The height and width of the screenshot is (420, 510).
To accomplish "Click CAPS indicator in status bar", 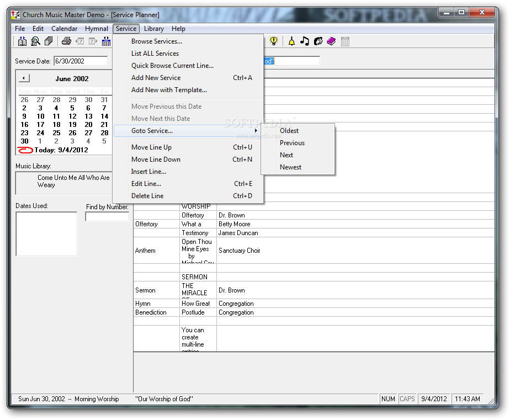I will (x=407, y=399).
